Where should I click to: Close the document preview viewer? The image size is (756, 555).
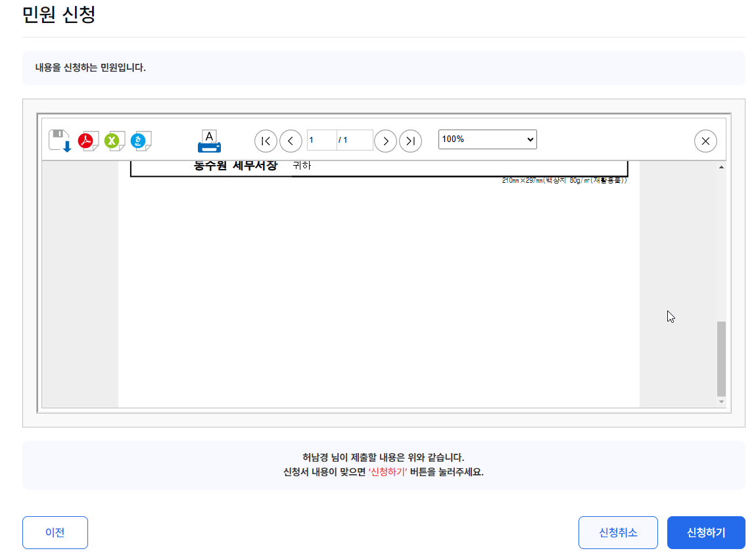(x=705, y=140)
